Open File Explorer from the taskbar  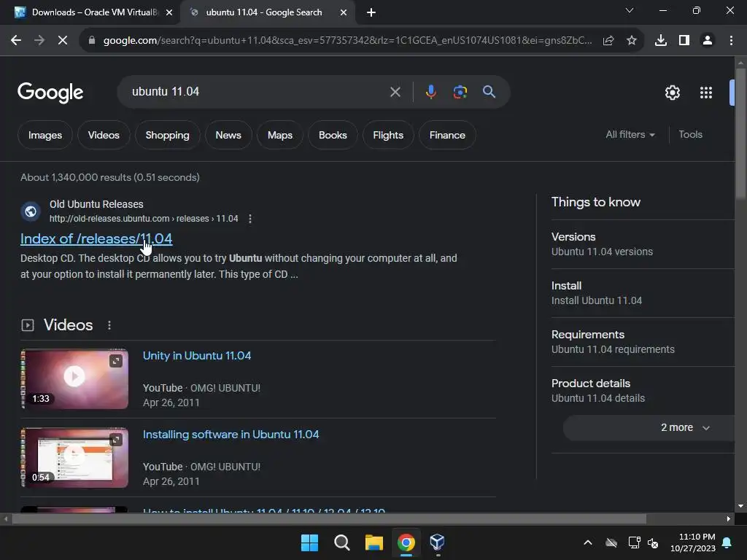[374, 542]
